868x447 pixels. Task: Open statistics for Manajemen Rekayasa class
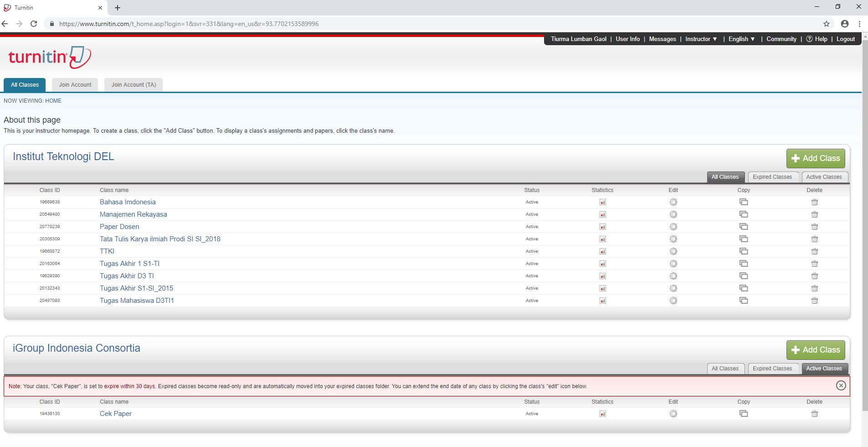(x=602, y=214)
